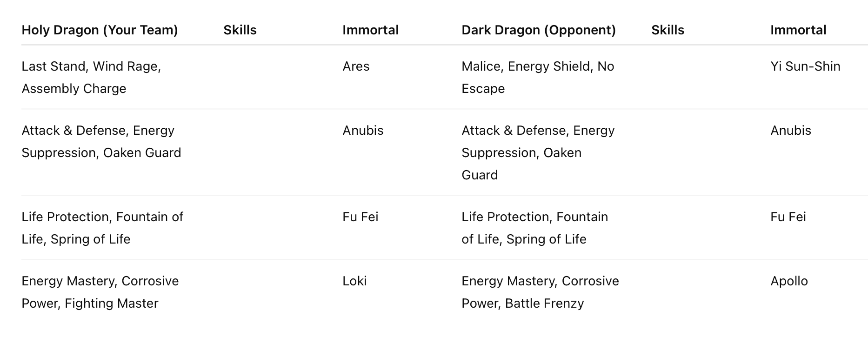Image resolution: width=868 pixels, height=343 pixels.
Task: Click the rightmost Immortal column header
Action: (x=798, y=30)
